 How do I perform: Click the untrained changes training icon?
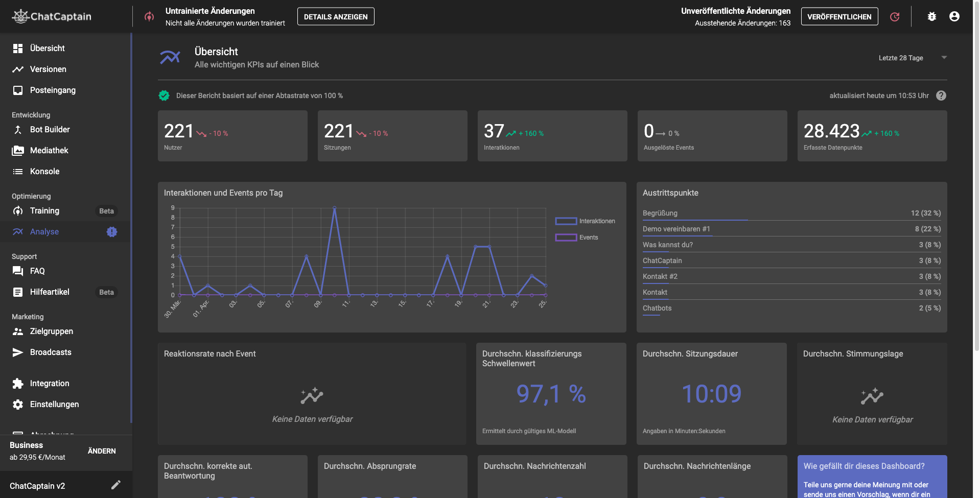point(149,16)
